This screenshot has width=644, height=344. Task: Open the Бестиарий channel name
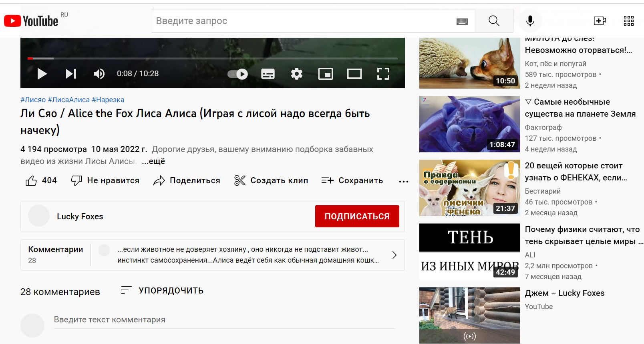543,191
